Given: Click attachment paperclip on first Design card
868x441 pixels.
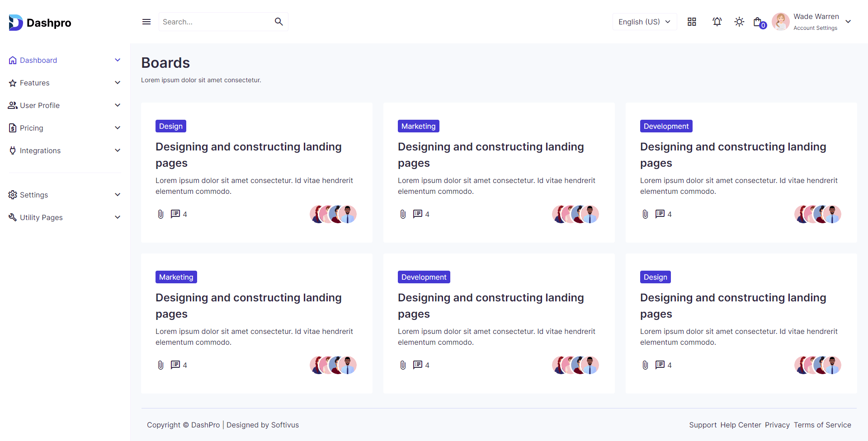Looking at the screenshot, I should 160,214.
